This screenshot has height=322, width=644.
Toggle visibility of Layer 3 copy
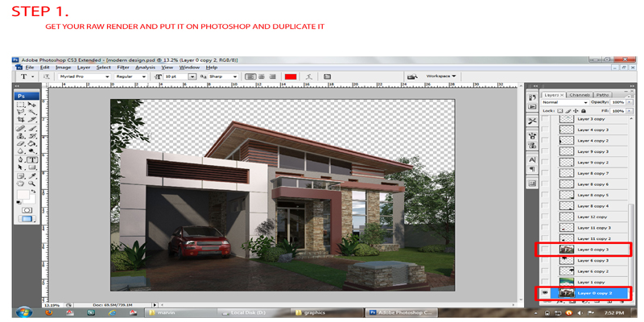(x=546, y=118)
